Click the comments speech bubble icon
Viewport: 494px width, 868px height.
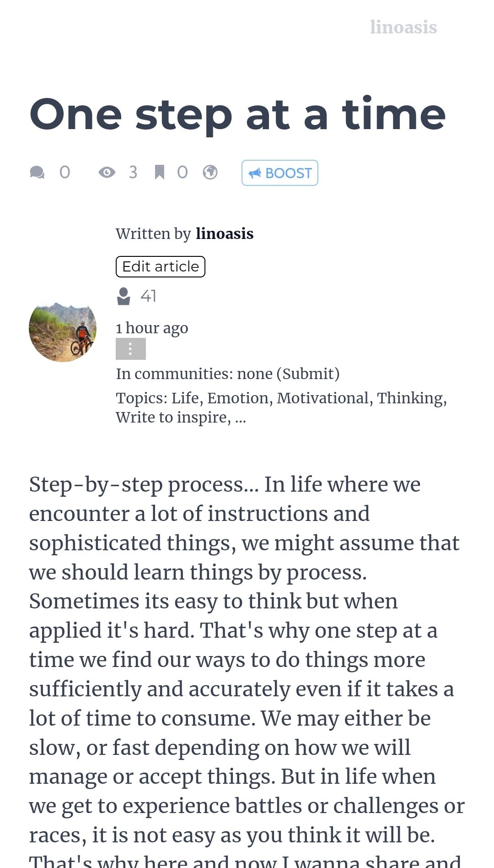point(37,173)
